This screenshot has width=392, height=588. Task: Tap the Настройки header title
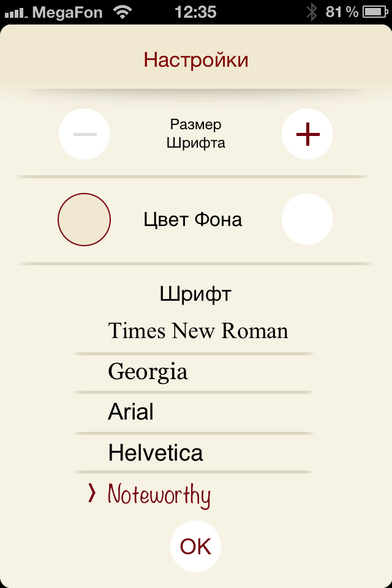(x=196, y=60)
